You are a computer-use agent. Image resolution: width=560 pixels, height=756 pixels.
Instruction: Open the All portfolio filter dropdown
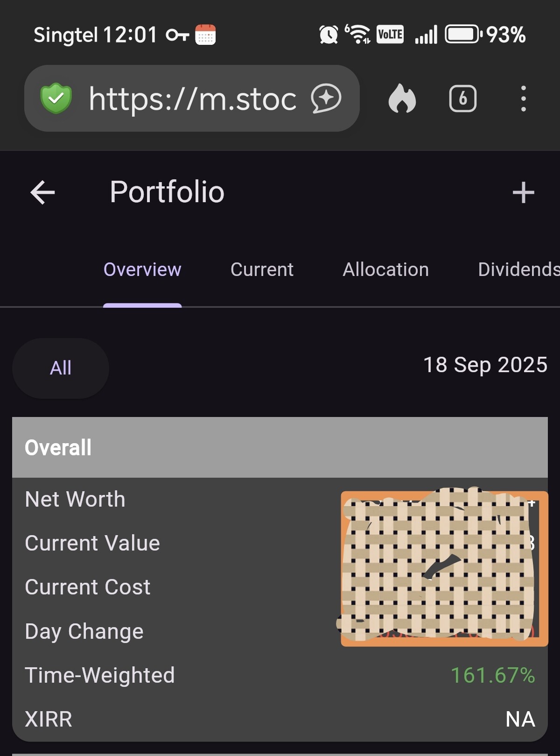61,368
